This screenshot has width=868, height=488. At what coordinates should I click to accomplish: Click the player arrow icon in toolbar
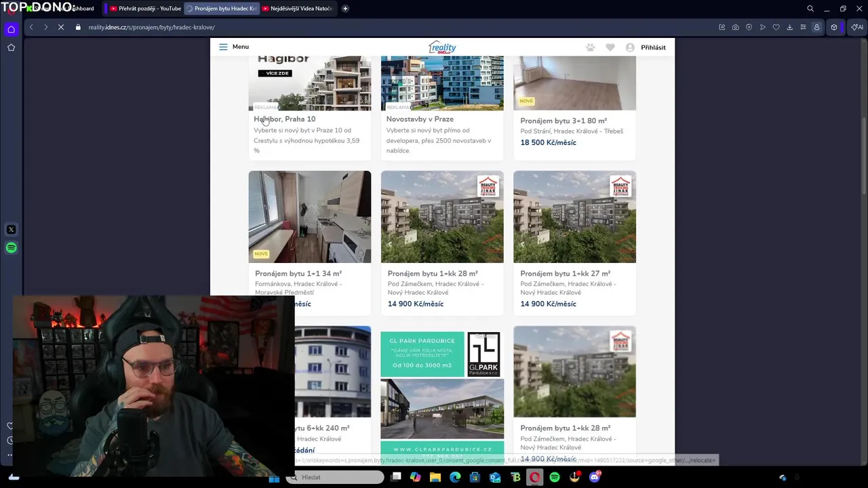click(762, 27)
